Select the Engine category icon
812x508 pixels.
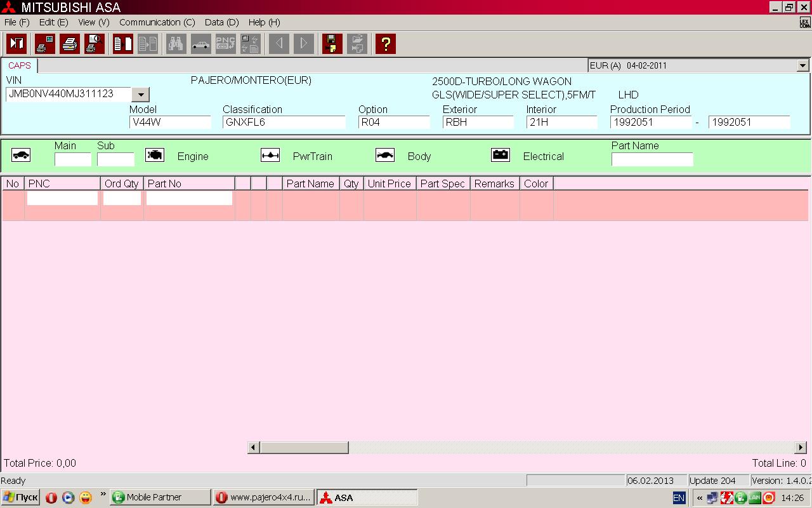[155, 156]
